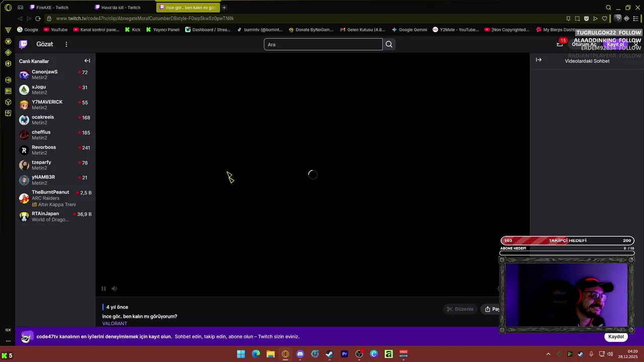Image resolution: width=644 pixels, height=362 pixels.
Task: Open Google Gemini bookmark
Action: pos(410,30)
